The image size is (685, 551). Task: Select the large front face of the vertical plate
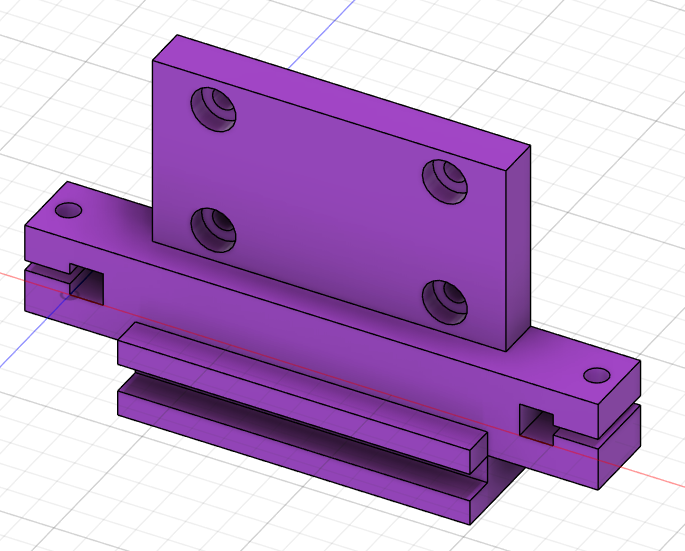pyautogui.click(x=330, y=200)
